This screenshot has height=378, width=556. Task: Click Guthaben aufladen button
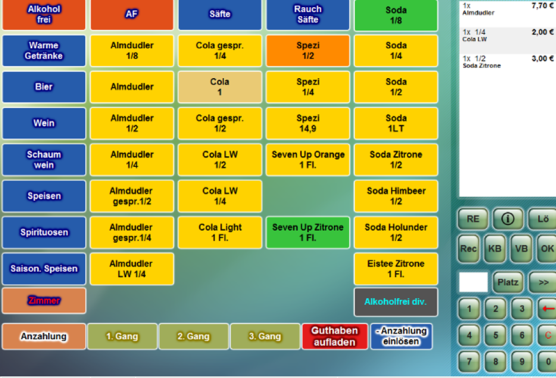[335, 337]
